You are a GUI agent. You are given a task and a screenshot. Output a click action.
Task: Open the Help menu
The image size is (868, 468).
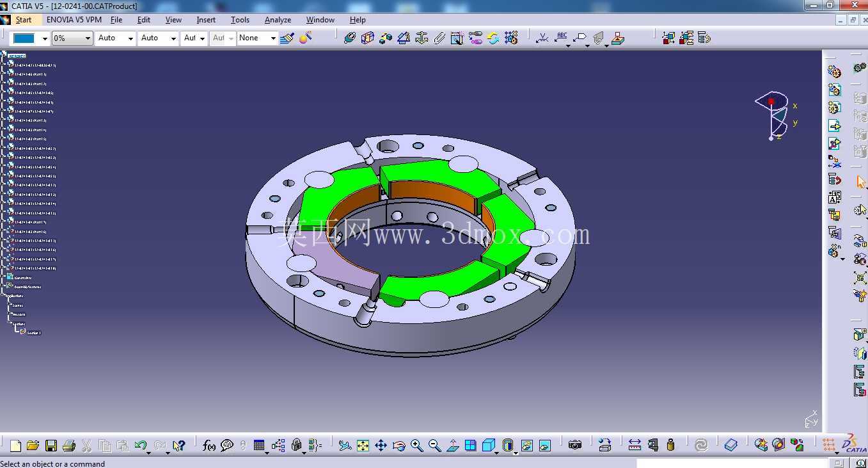358,20
